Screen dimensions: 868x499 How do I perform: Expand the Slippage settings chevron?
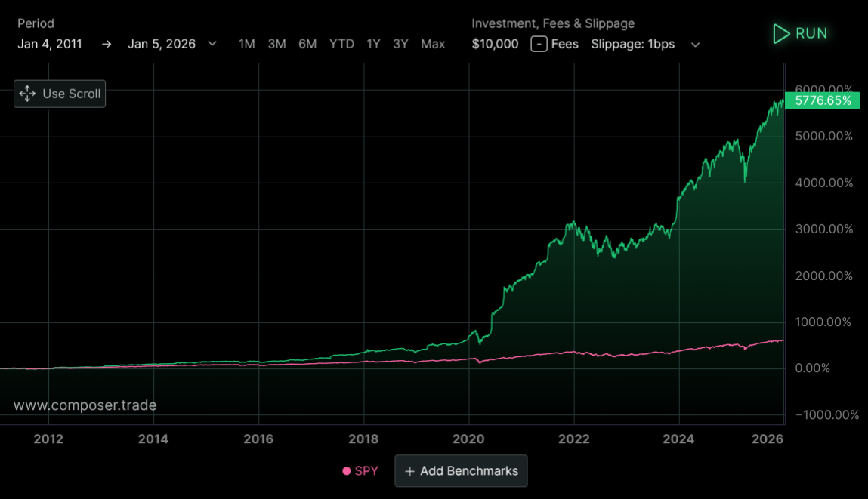(696, 45)
